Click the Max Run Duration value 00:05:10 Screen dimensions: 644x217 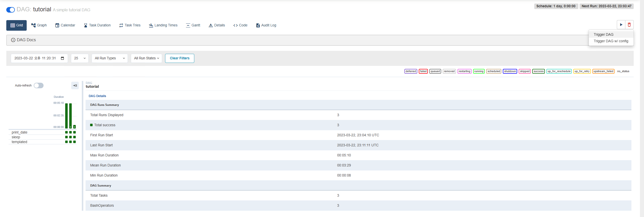(344, 155)
